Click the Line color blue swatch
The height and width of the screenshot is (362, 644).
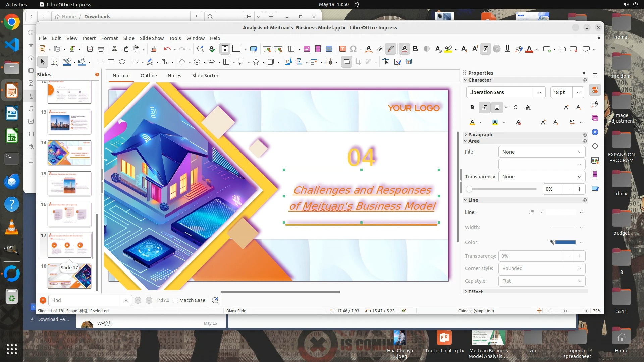[x=565, y=242]
